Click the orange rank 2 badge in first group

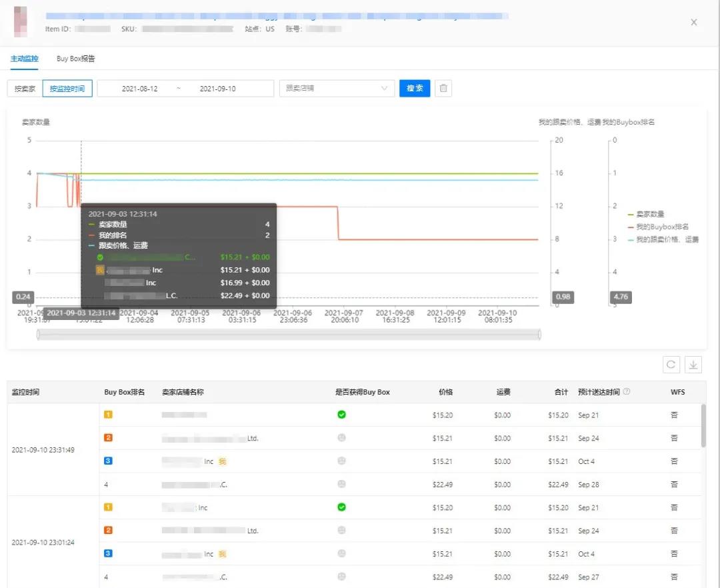(108, 438)
